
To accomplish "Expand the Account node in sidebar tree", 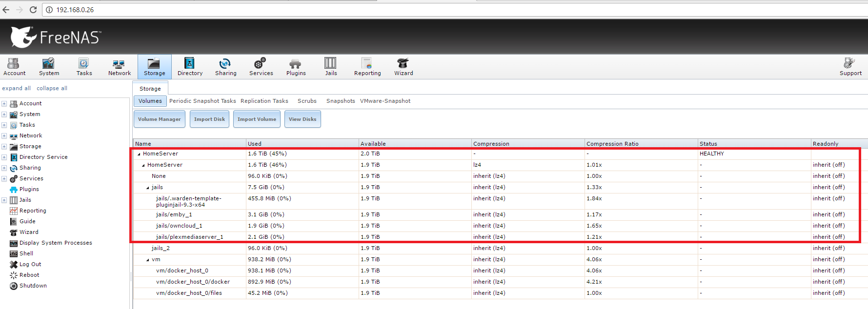I will click(4, 104).
